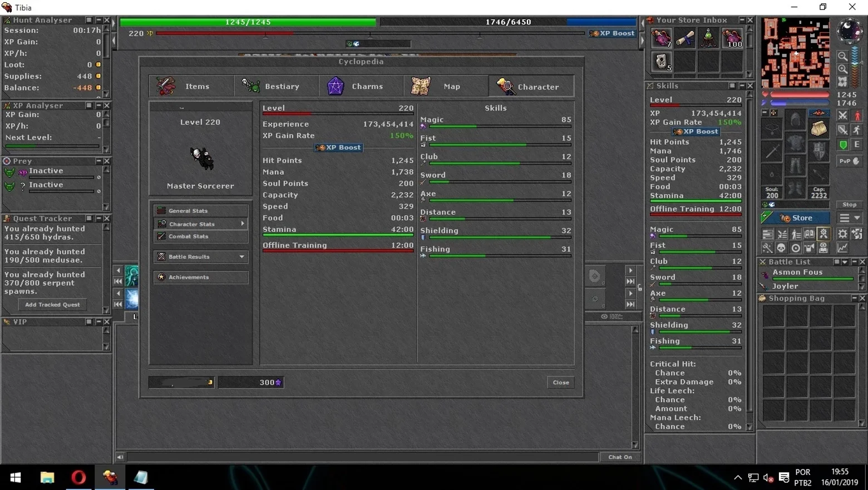This screenshot has height=490, width=868.
Task: Toggle defensive fight mode (green shield)
Action: coord(843,145)
